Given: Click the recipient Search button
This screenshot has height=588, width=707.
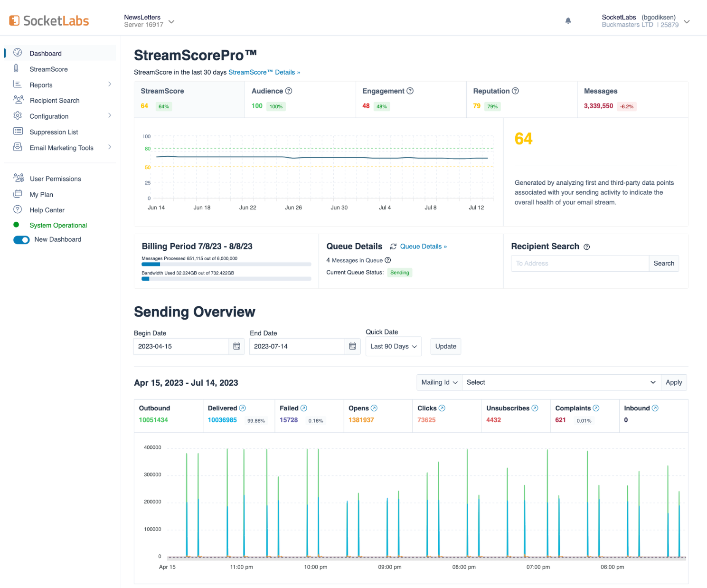Looking at the screenshot, I should tap(664, 263).
